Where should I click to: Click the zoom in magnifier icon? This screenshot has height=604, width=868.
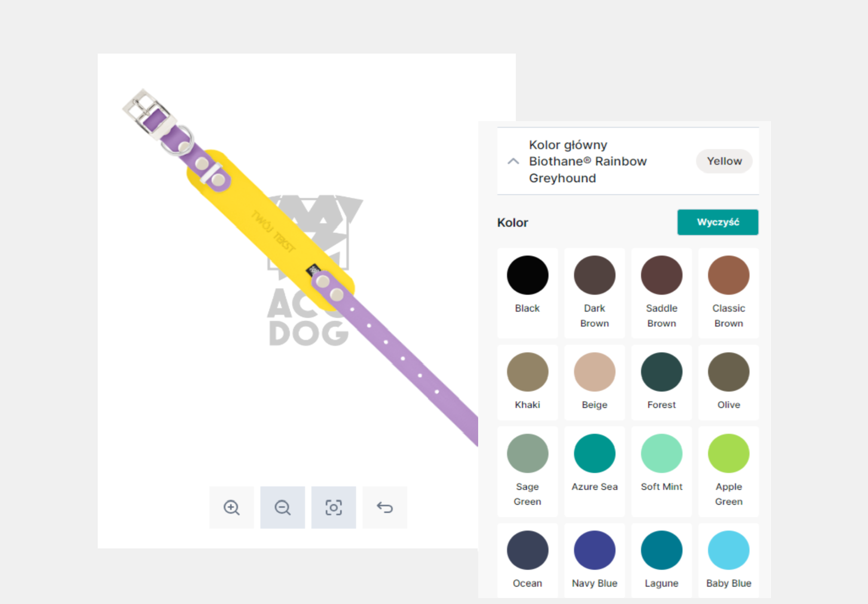(x=232, y=507)
